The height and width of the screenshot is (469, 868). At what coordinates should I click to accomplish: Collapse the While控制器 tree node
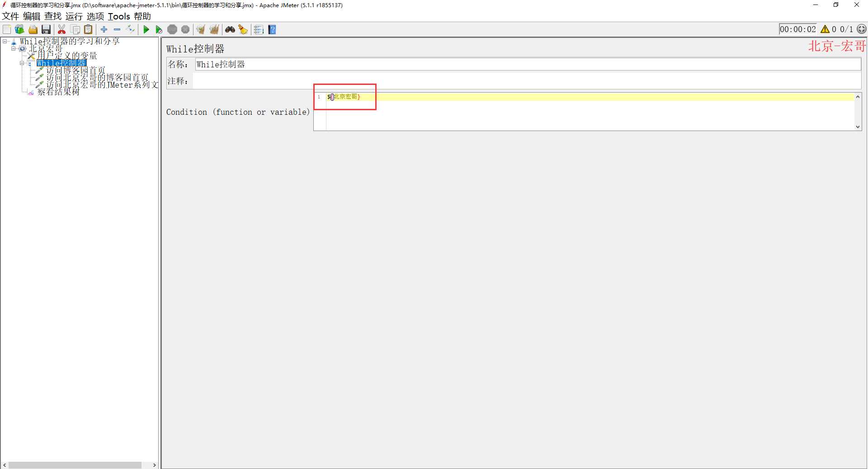tap(22, 63)
